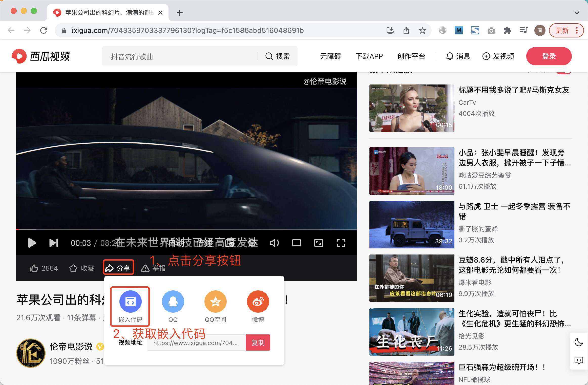Select the 苹果公司出的科幻片 tab
The height and width of the screenshot is (385, 588).
pos(108,13)
